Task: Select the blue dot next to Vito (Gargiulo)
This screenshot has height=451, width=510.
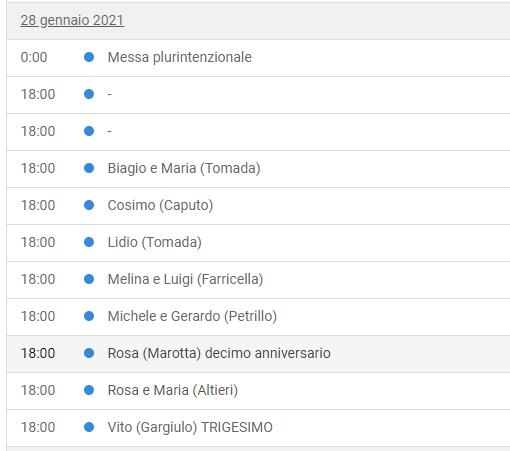Action: 89,427
